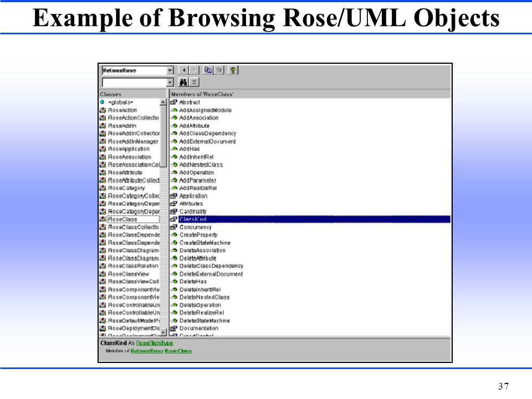Select the AddParameter member
532x399 pixels.
(x=197, y=181)
